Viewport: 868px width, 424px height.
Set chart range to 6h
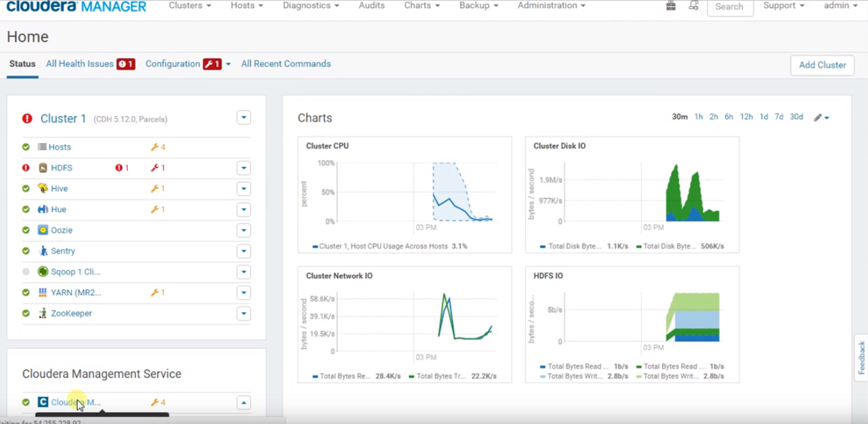pos(728,117)
